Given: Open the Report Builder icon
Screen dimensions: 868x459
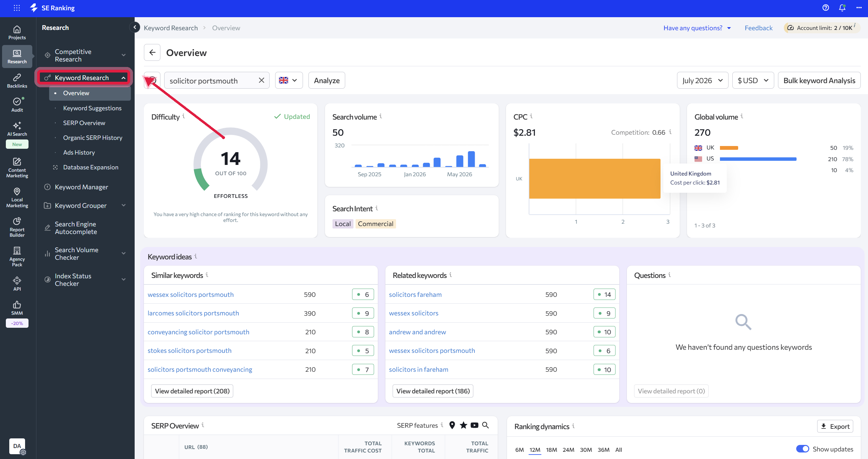Looking at the screenshot, I should tap(17, 227).
